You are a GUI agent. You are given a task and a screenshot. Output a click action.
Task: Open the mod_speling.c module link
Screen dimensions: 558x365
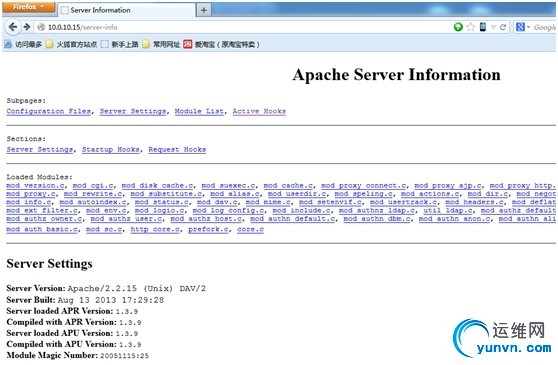[363, 194]
